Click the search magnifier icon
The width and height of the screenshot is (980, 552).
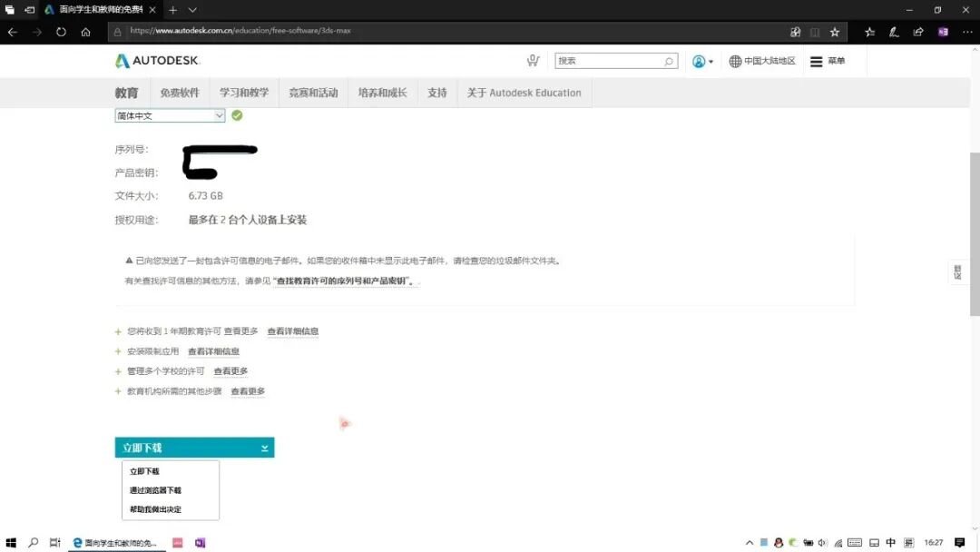[668, 61]
